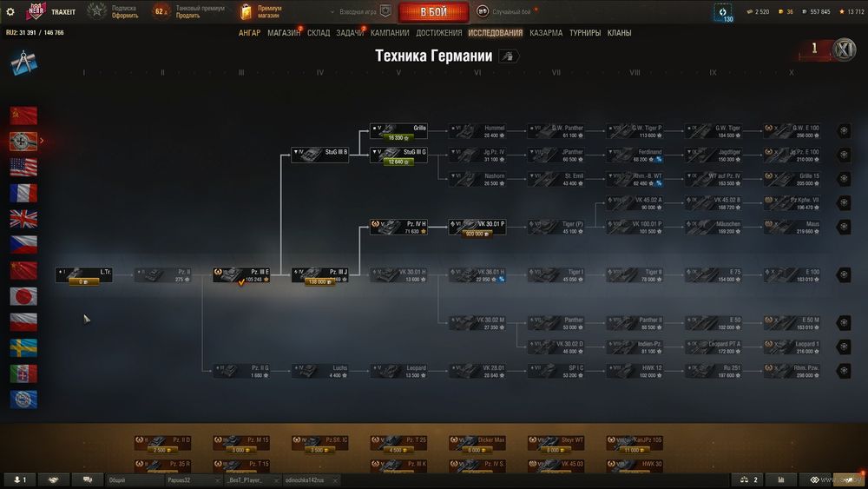Open the chat channels speech icon
868x489 pixels.
click(88, 480)
